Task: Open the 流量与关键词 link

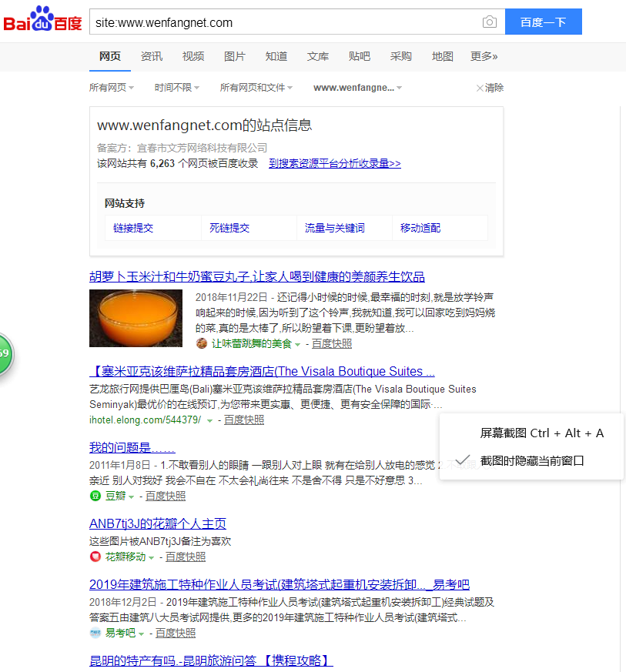Action: 335,228
